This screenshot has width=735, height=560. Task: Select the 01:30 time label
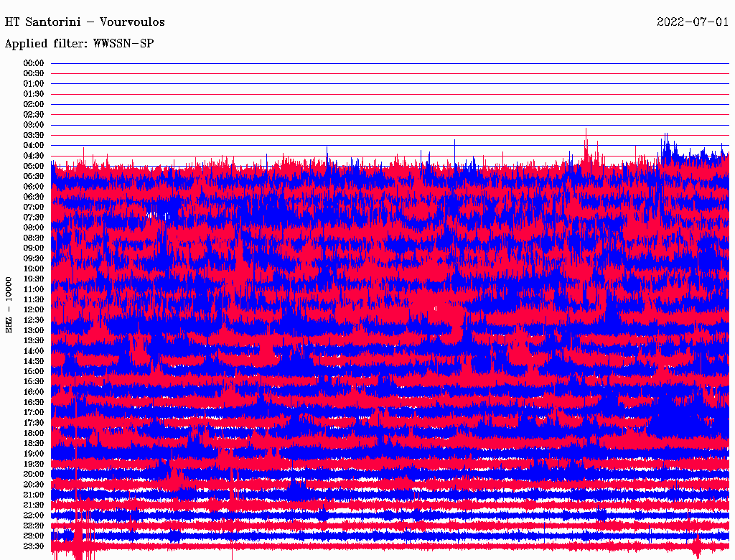pos(34,94)
